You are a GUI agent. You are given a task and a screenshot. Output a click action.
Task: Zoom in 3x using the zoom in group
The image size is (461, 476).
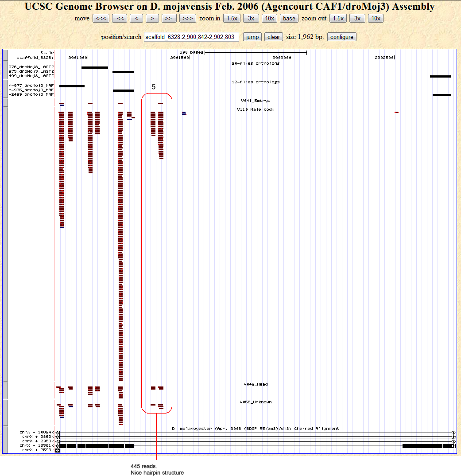(x=251, y=18)
